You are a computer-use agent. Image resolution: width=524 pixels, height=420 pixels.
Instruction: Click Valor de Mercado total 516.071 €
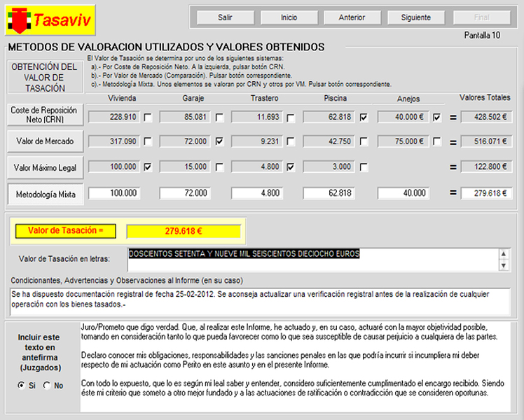(x=487, y=141)
